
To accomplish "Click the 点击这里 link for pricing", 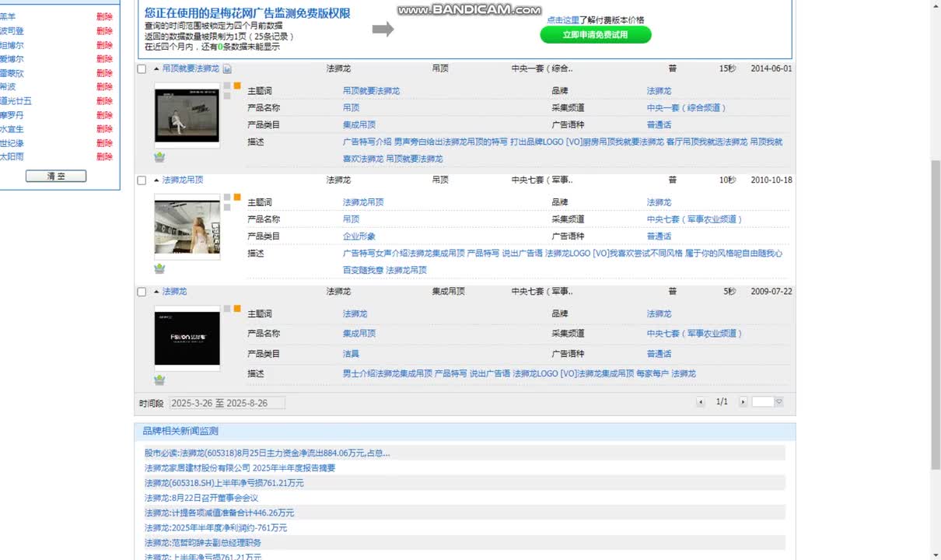I will coord(563,20).
